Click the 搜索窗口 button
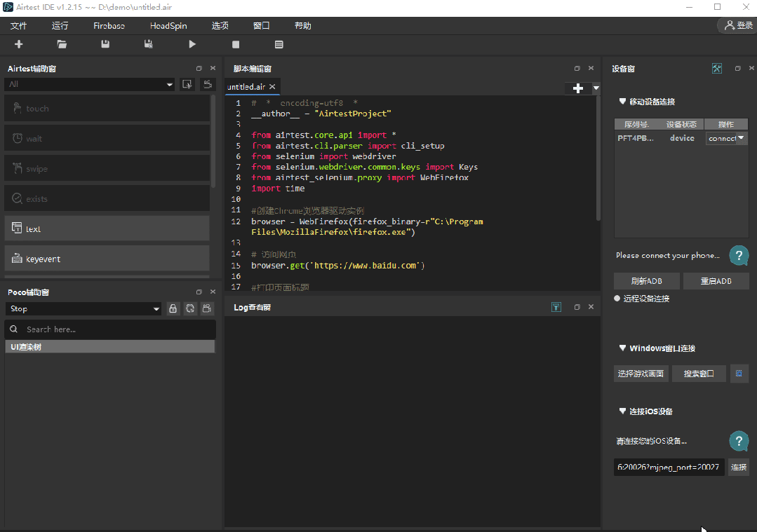 (699, 374)
